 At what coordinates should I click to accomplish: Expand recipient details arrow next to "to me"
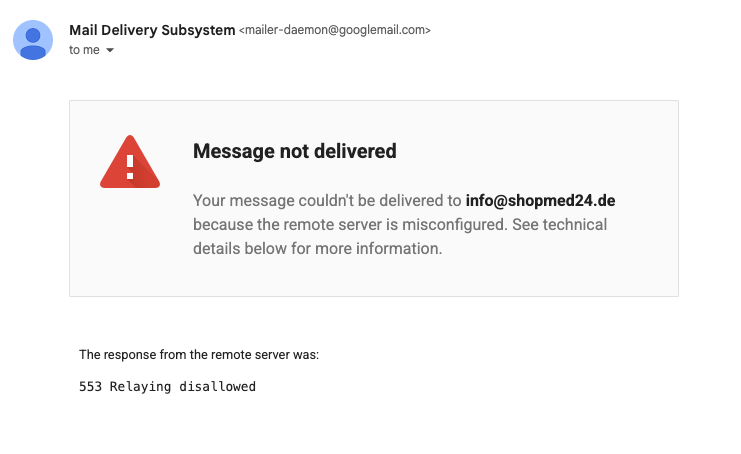(110, 51)
